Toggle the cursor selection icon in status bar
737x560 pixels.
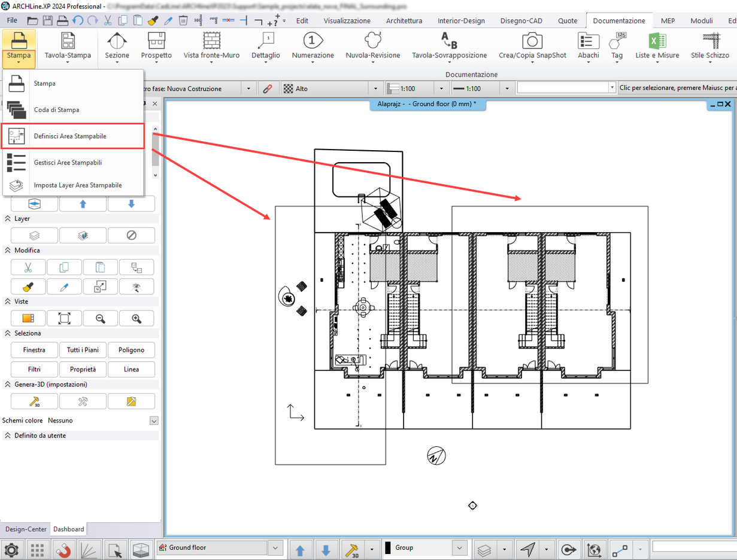pos(114,549)
